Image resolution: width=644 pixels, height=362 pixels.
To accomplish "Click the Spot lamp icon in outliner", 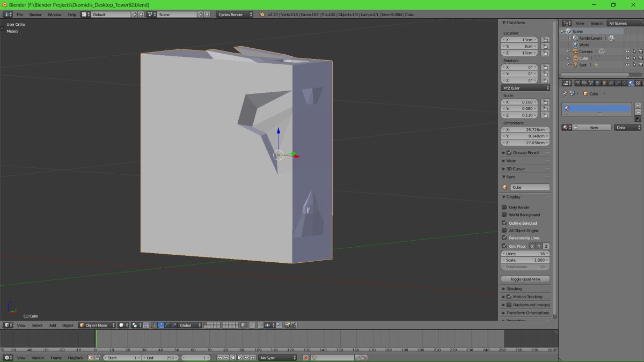I will [x=575, y=65].
